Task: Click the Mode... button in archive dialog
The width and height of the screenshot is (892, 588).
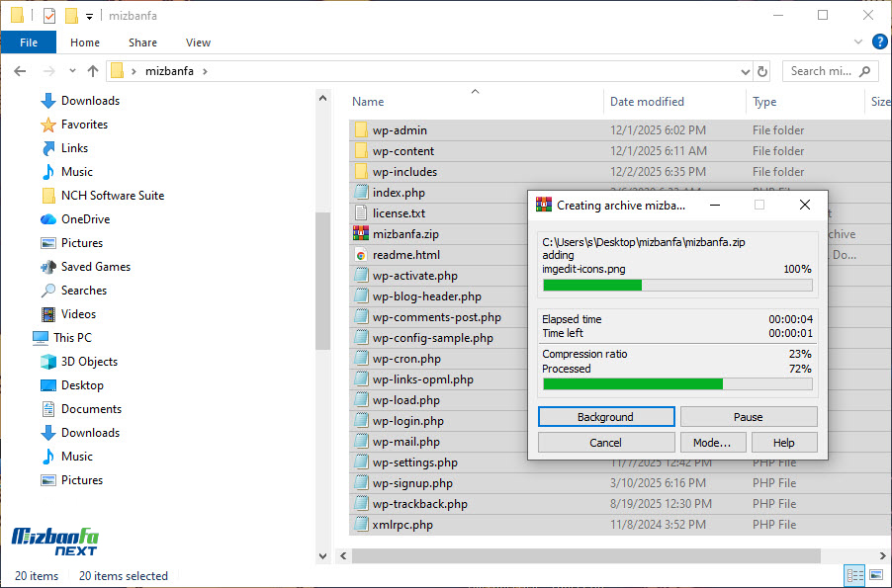Action: click(712, 443)
